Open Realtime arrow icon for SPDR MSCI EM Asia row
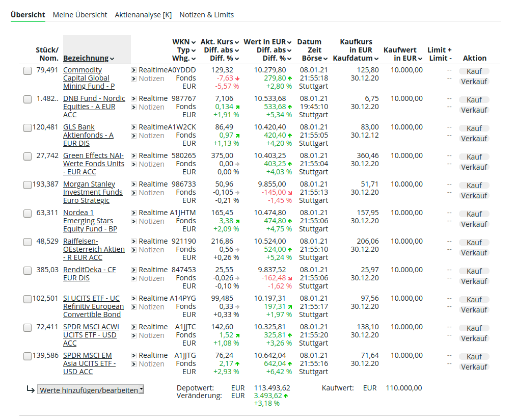Screen dimensions: 516x420 (133, 355)
